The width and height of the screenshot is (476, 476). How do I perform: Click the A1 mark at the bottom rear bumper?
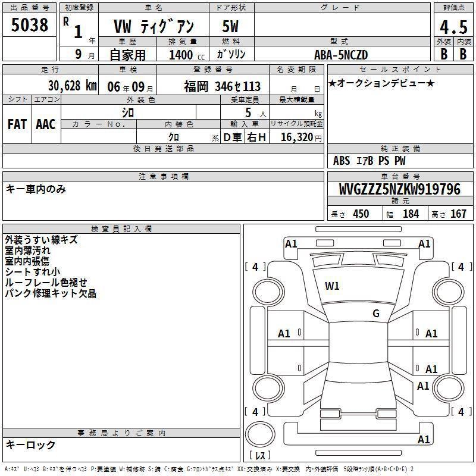pyautogui.click(x=424, y=439)
